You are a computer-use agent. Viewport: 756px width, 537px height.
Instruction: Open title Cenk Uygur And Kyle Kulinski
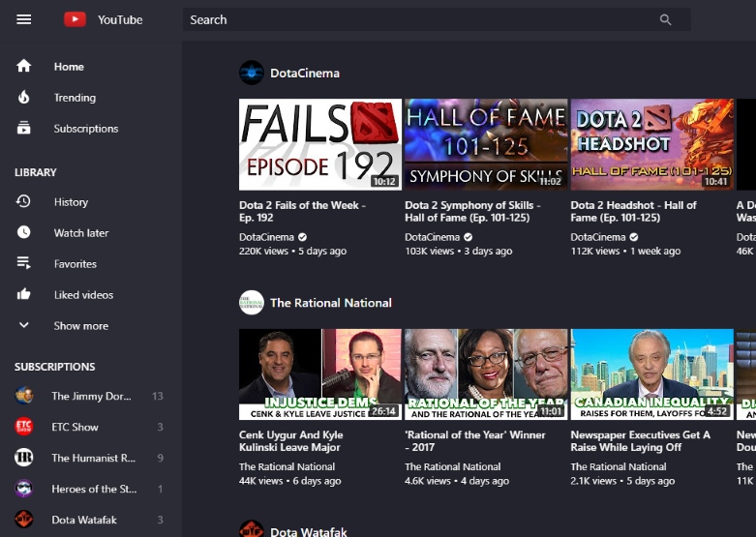[291, 440]
